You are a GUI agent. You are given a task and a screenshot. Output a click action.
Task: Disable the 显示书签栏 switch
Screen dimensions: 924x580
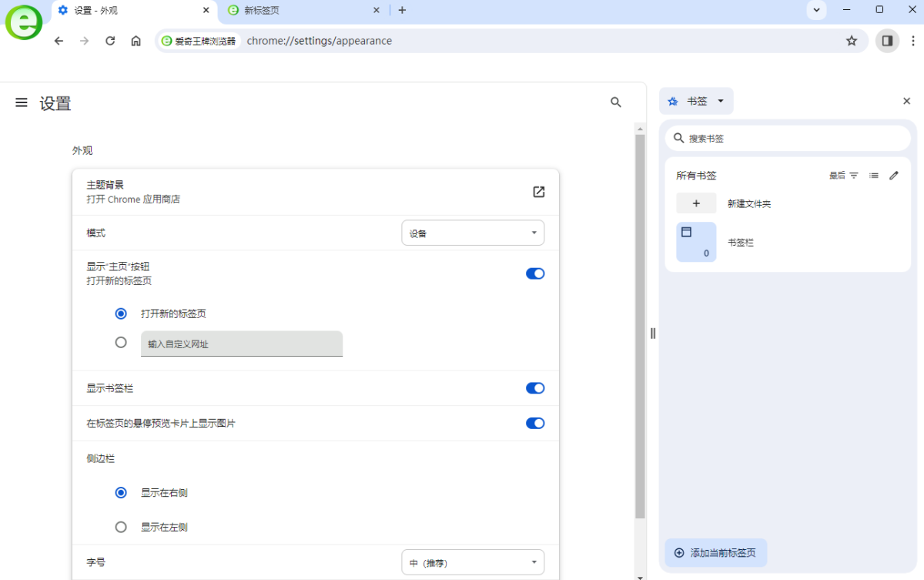pyautogui.click(x=534, y=387)
